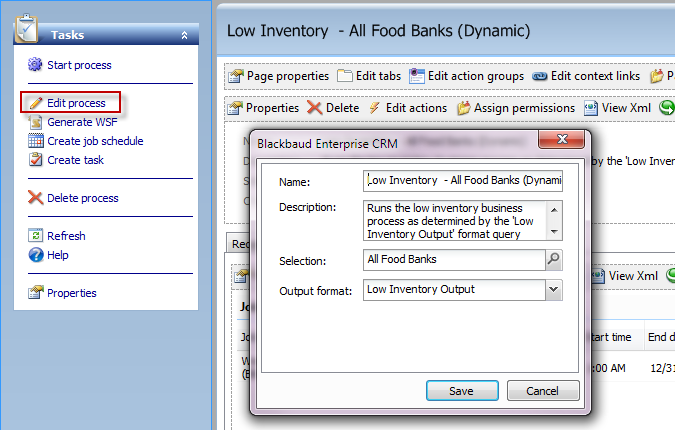The height and width of the screenshot is (430, 675).
Task: Click the Properties link in Tasks panel
Action: coord(72,293)
